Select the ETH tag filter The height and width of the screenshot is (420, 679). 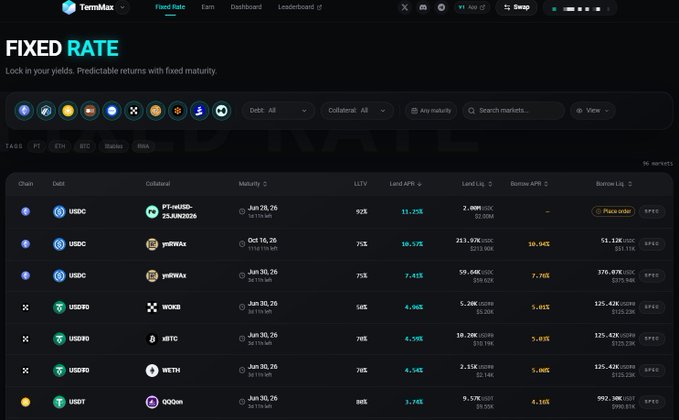[x=60, y=146]
